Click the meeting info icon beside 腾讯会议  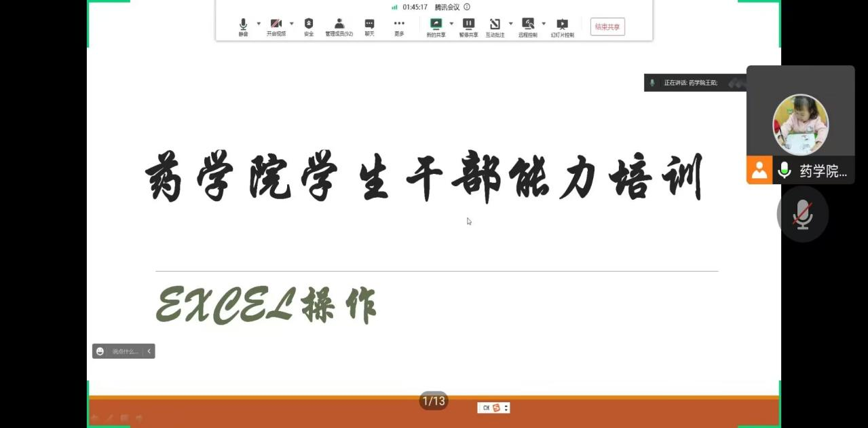click(467, 7)
